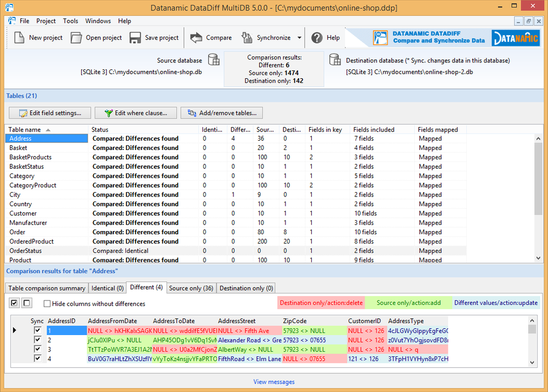Open project using the folder icon
Viewport: 548px width, 392px height.
76,38
